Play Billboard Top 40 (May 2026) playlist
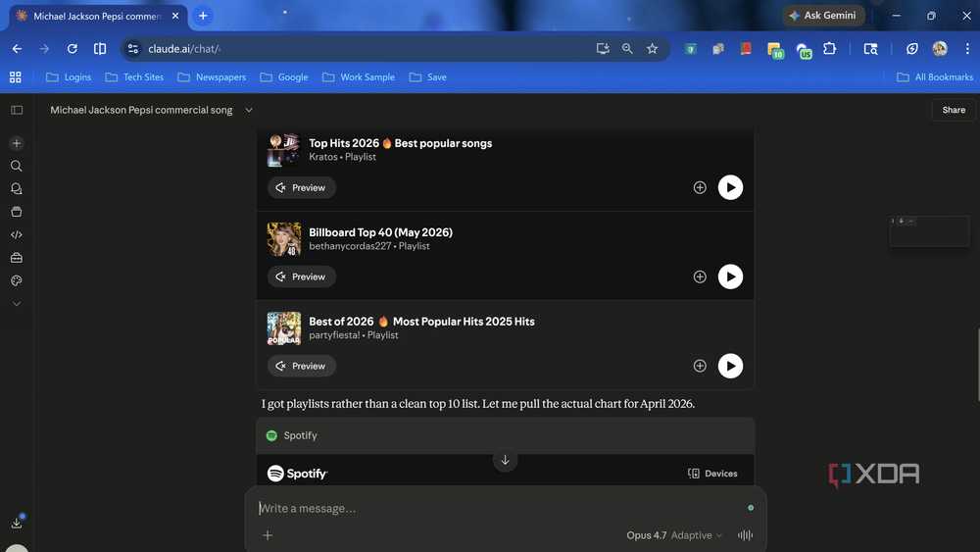 [730, 276]
